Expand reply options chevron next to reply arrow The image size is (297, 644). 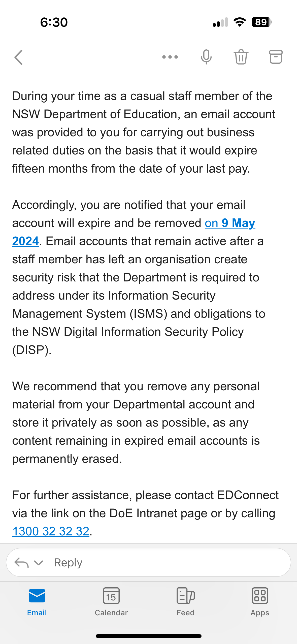coord(38,563)
